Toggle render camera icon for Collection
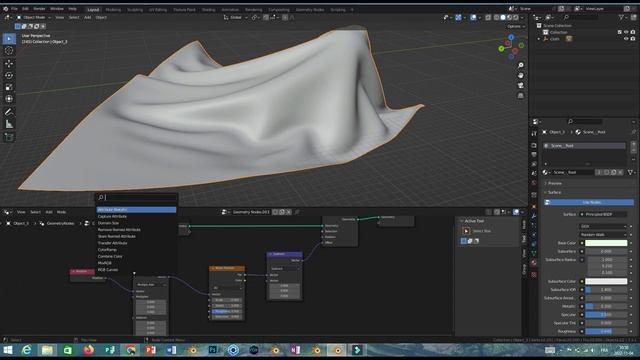 point(633,32)
